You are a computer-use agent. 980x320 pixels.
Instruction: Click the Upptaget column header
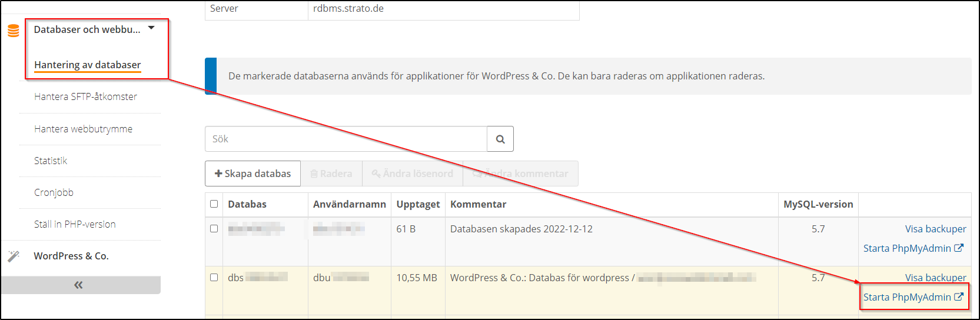(418, 204)
